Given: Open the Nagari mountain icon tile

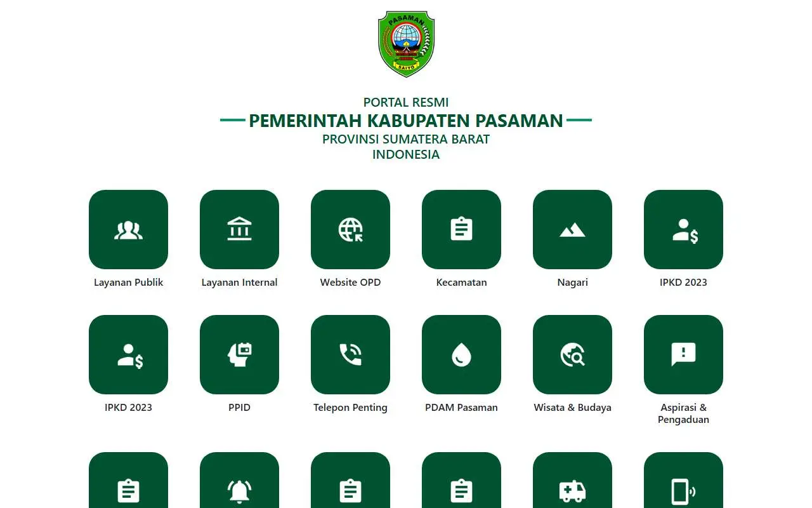Looking at the screenshot, I should tap(572, 229).
